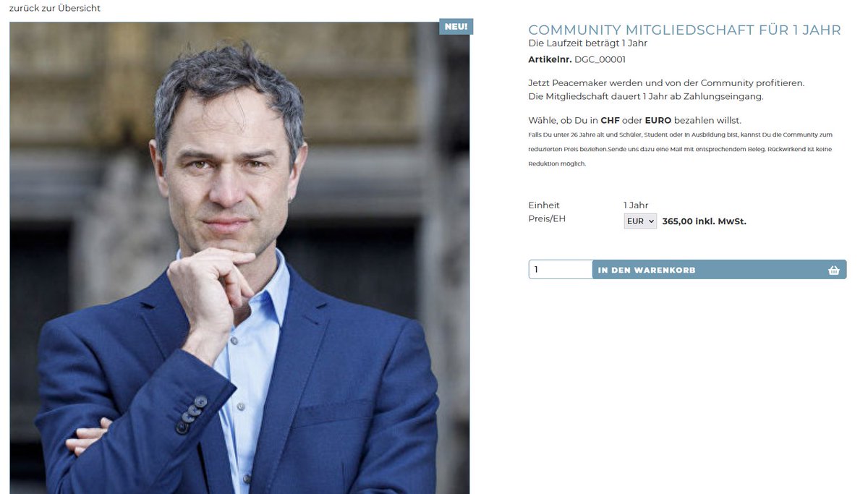Click the 'Community Mitgliedschaft für 1 Jahr' heading

coord(684,30)
